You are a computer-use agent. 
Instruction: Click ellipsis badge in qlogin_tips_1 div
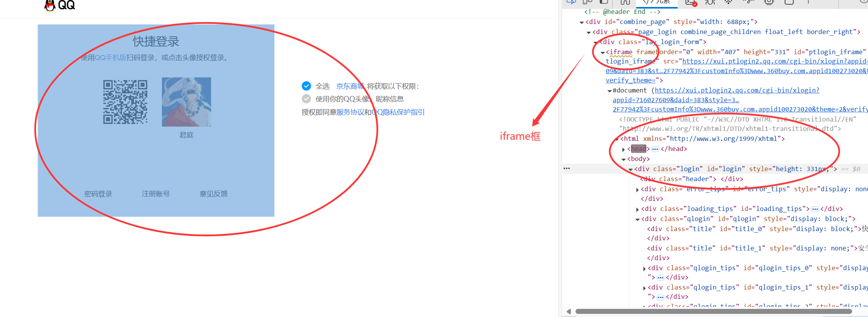[661, 297]
